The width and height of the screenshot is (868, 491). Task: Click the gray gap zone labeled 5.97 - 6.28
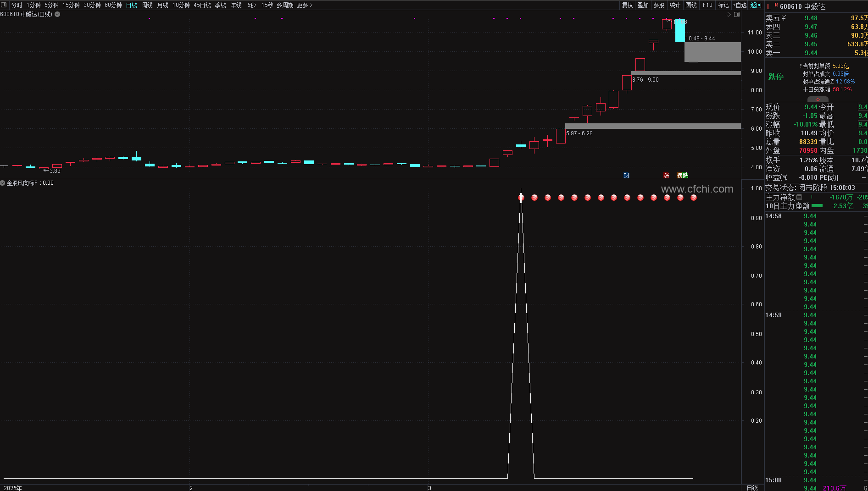[x=653, y=126]
